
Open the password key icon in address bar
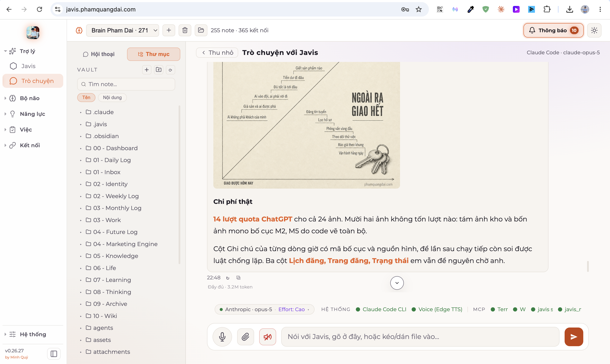pyautogui.click(x=405, y=9)
